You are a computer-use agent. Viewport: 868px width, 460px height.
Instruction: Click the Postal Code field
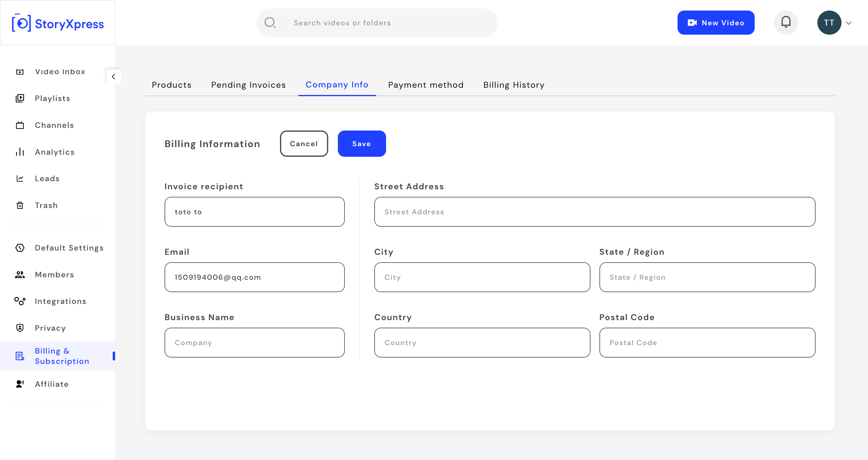pos(707,342)
